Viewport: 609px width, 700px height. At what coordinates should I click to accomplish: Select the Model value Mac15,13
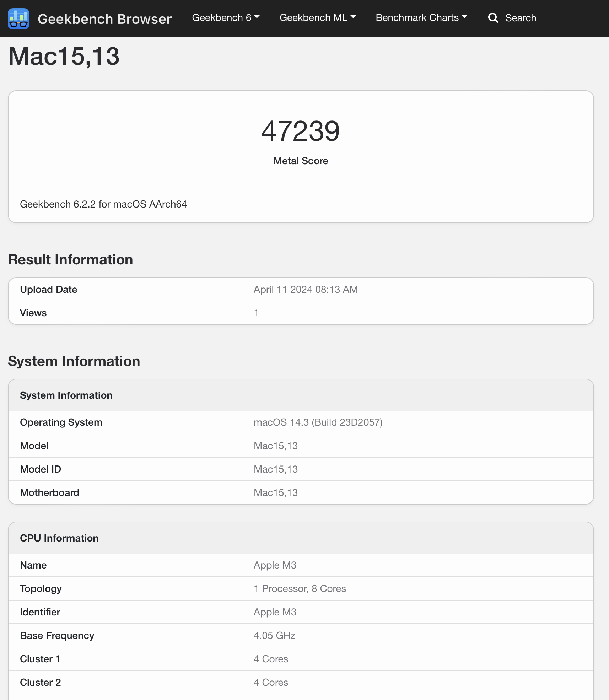point(276,446)
